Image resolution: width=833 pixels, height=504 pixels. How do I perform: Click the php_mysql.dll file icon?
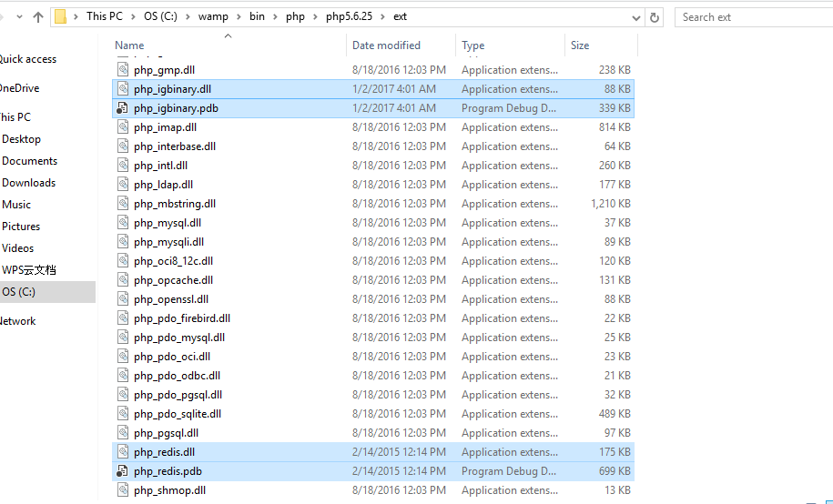[x=123, y=223]
